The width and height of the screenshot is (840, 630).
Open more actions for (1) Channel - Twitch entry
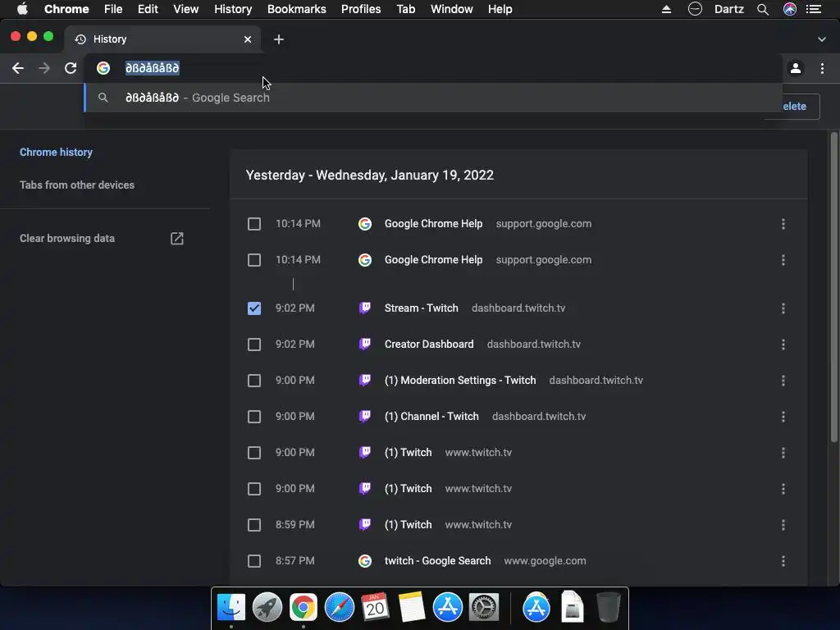783,416
